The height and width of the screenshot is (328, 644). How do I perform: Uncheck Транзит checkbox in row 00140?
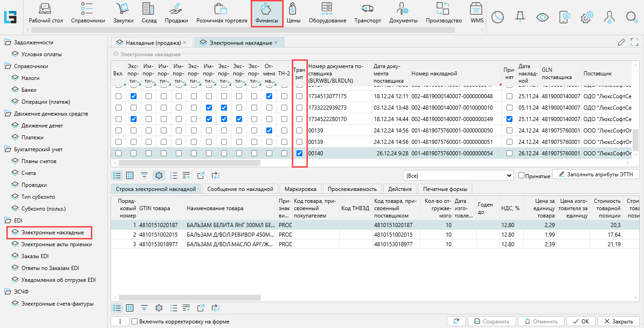tap(300, 153)
